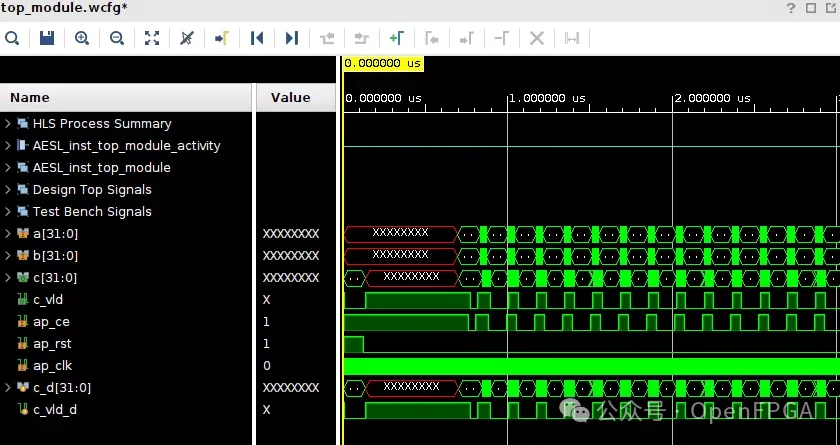Click the Value column header
Image resolution: width=840 pixels, height=445 pixels.
(290, 98)
